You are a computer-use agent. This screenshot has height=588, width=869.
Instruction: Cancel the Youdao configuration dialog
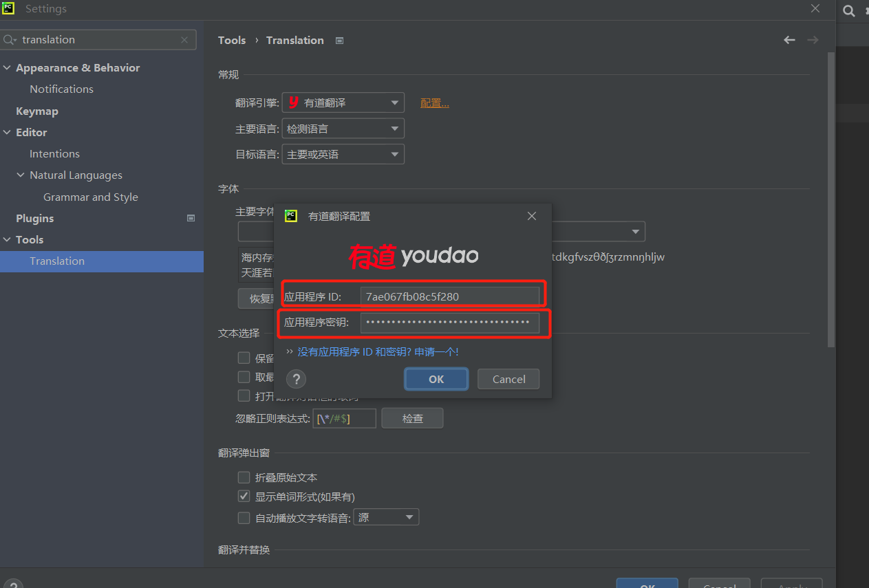[509, 379]
